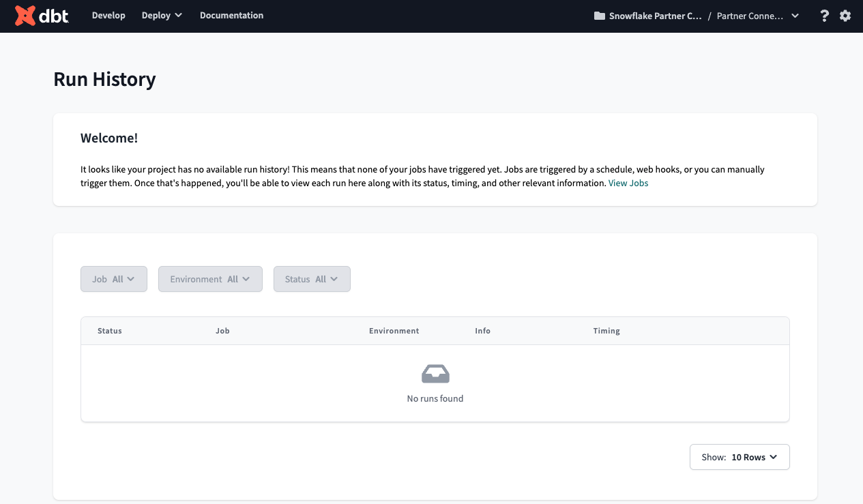Click the Timing column header
The width and height of the screenshot is (863, 504).
pos(606,331)
